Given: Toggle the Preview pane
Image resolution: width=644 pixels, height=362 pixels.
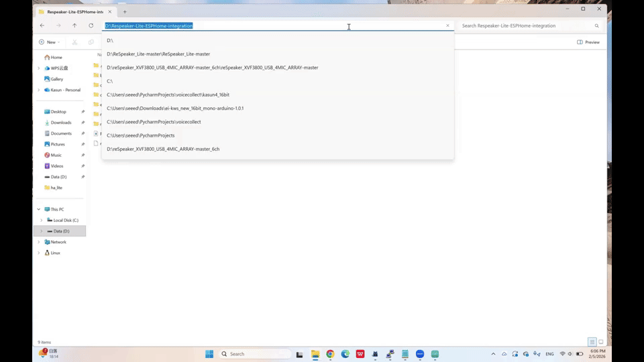Looking at the screenshot, I should point(588,42).
